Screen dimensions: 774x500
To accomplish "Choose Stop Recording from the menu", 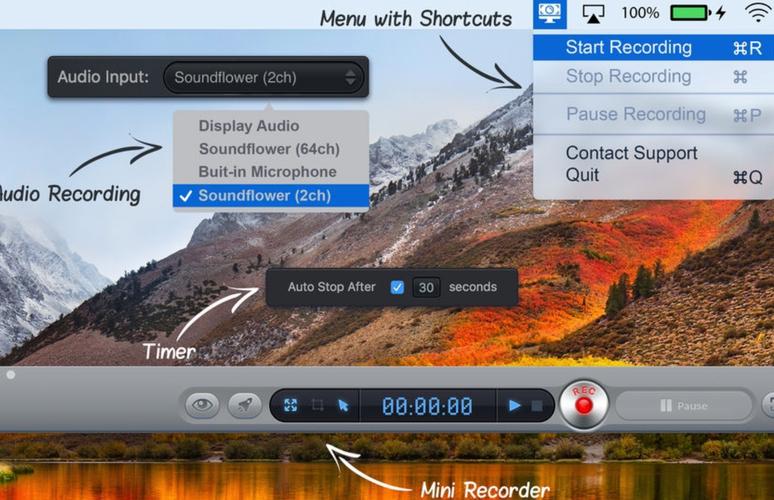I will click(x=654, y=77).
